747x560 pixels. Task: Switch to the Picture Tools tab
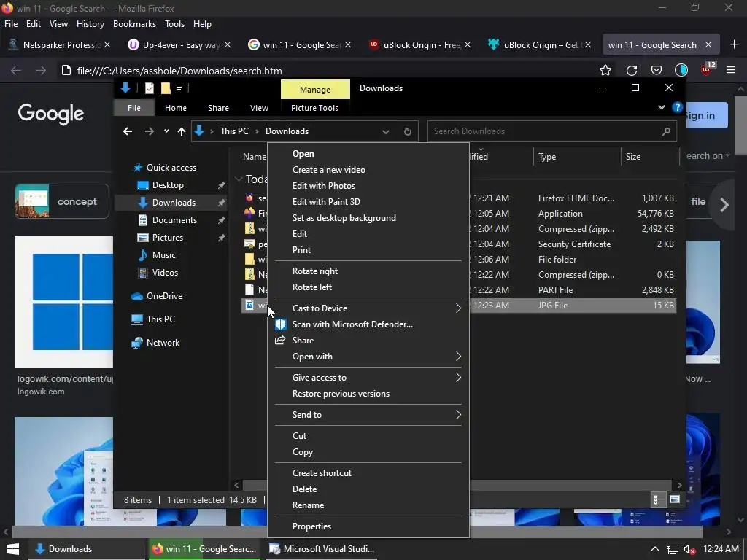tap(314, 108)
